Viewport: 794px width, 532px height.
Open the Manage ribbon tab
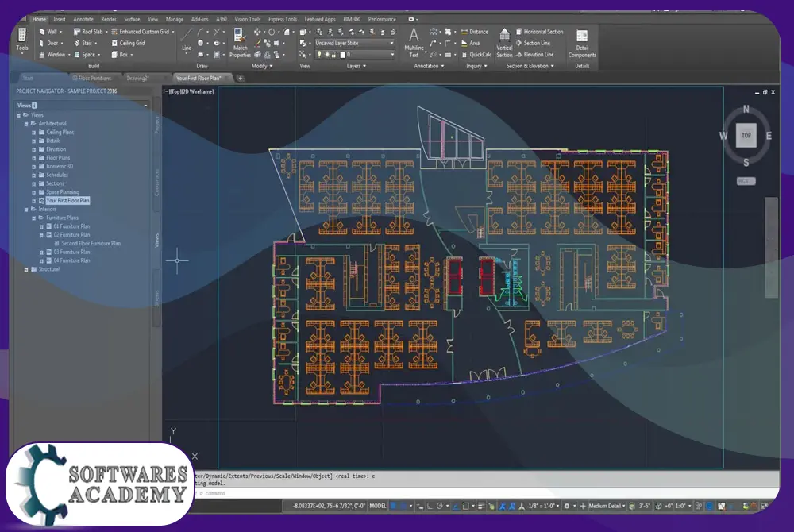[174, 19]
